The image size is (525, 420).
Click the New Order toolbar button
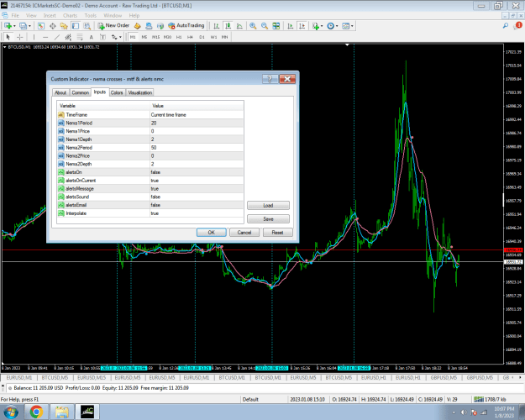point(113,25)
